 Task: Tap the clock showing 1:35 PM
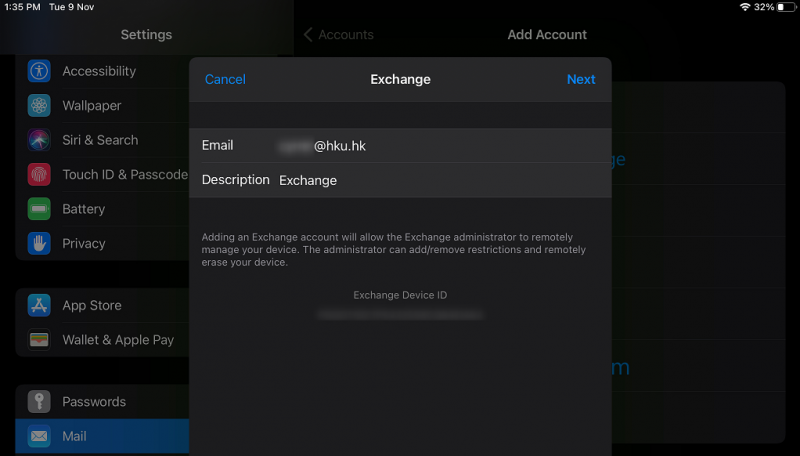[22, 7]
